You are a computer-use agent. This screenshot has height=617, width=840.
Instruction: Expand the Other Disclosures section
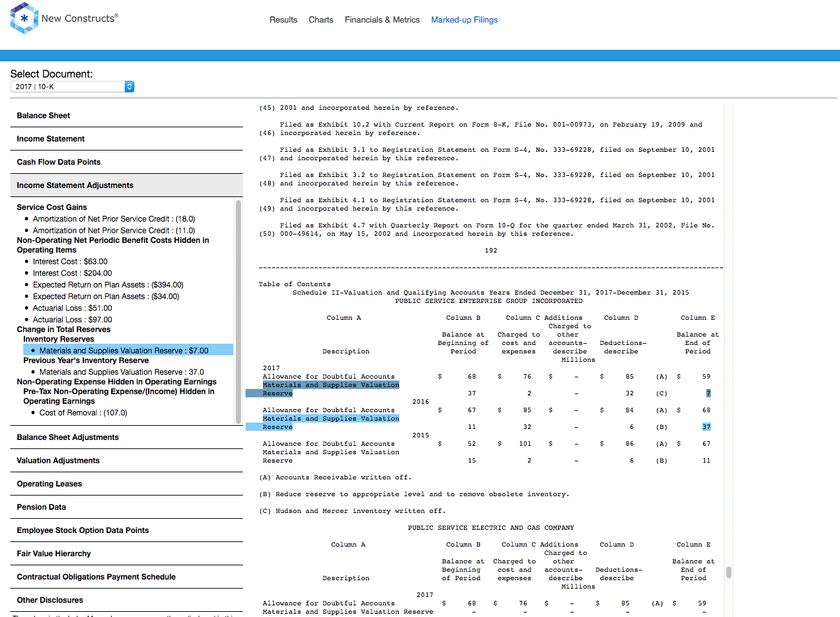click(127, 600)
